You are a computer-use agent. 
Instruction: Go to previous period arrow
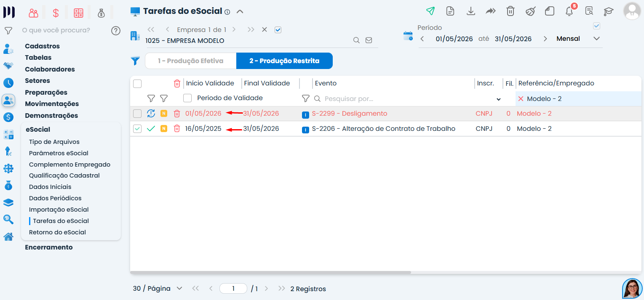coord(422,39)
